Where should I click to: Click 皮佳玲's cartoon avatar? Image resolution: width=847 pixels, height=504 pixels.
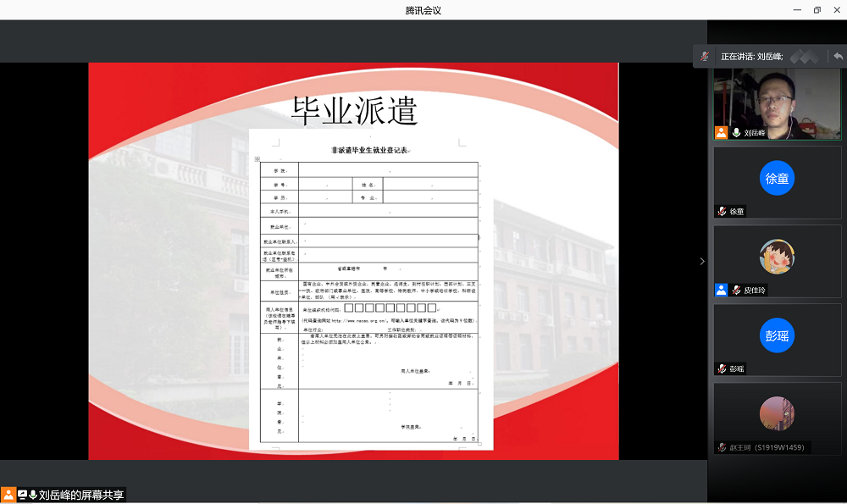coord(777,257)
